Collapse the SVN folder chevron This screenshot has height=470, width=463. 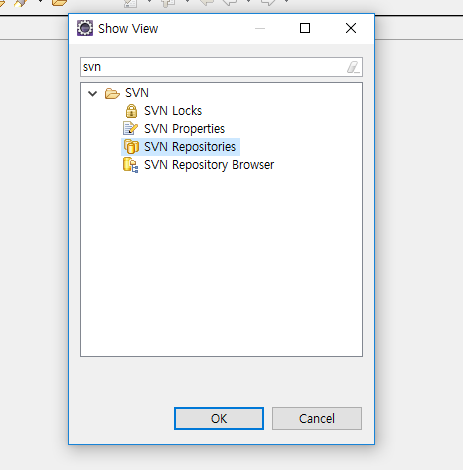point(92,93)
